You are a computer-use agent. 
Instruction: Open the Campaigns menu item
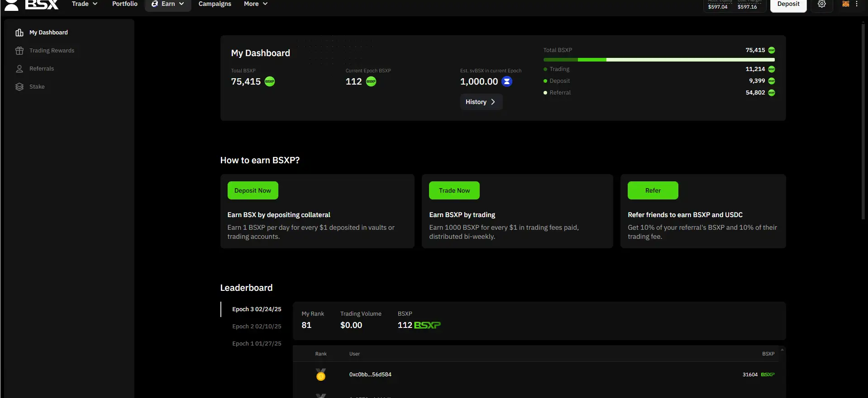[215, 4]
